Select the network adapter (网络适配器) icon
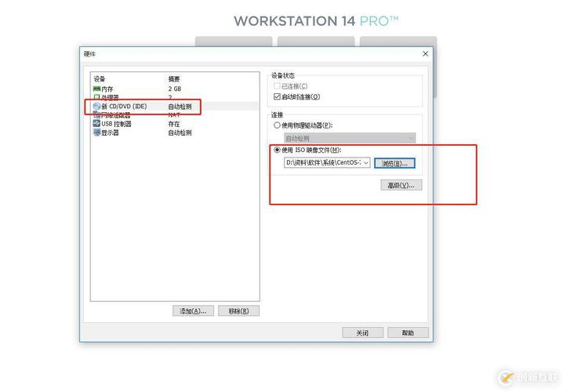563x392 pixels. click(x=96, y=115)
